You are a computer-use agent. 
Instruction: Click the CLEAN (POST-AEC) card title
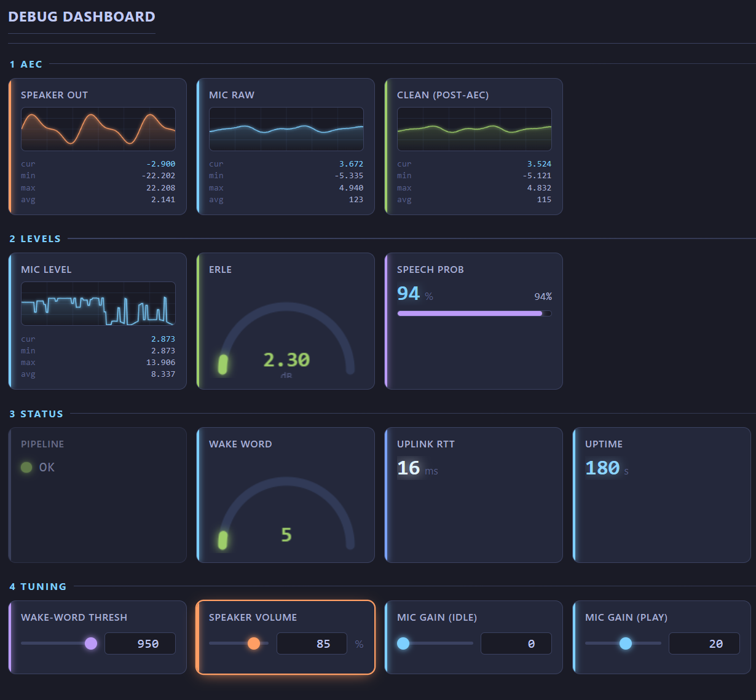click(x=443, y=95)
